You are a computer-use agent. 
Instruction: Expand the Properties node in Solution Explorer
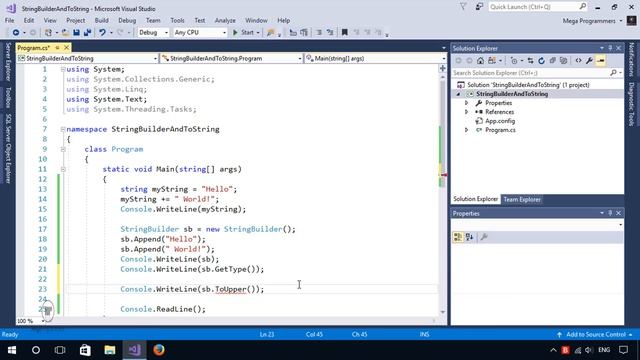click(x=467, y=103)
